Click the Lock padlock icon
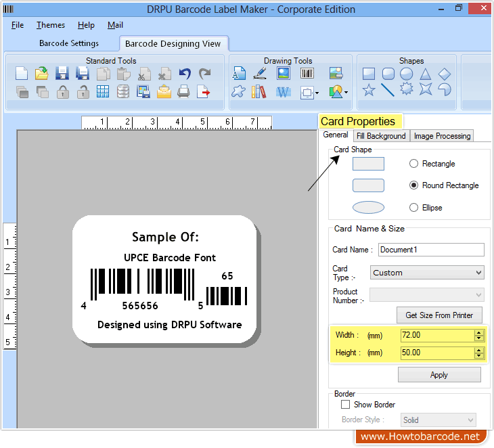 click(x=63, y=92)
